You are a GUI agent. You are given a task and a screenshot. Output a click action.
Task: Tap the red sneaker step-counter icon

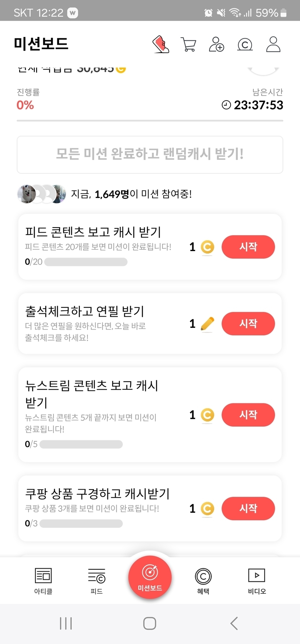tap(161, 45)
